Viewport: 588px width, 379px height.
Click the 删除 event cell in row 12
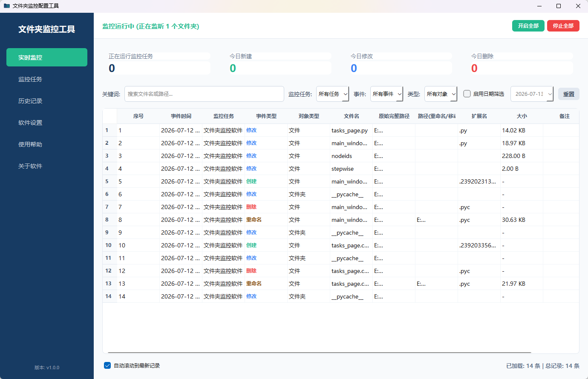(x=266, y=271)
